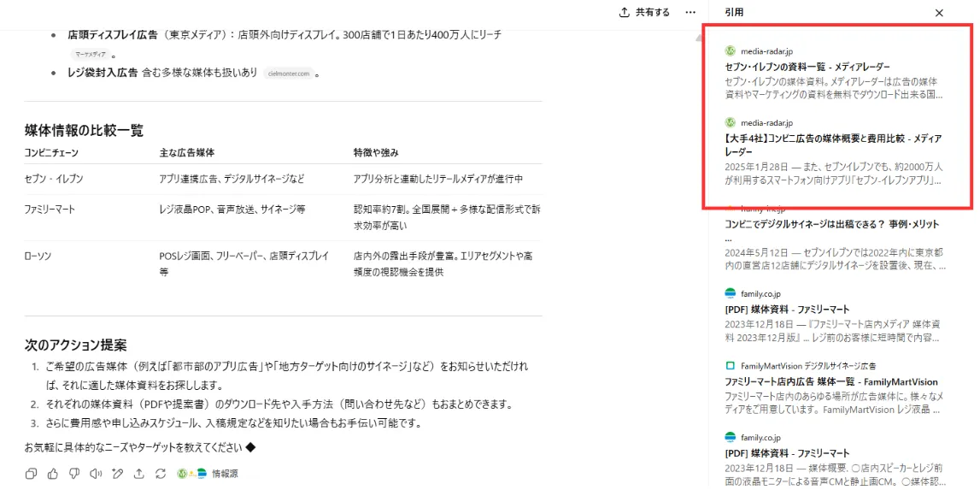Give the response a thumbs down
Viewport: 980px width, 490px height.
pos(73,473)
